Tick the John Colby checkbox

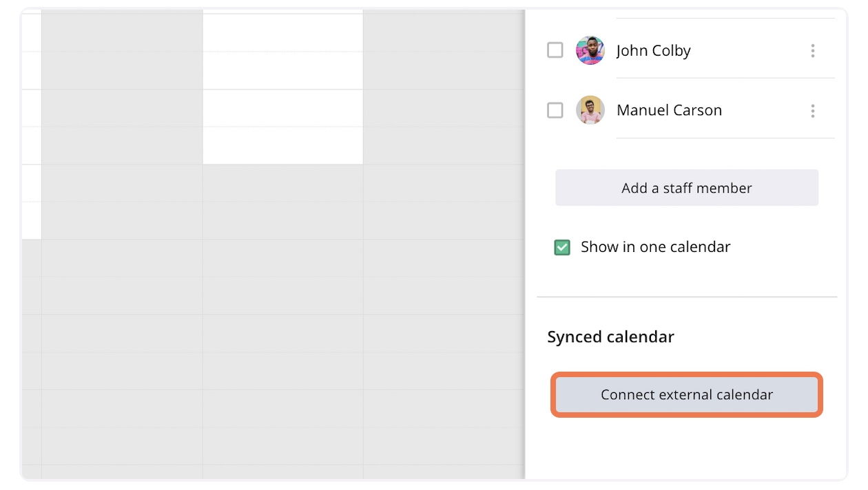(555, 50)
